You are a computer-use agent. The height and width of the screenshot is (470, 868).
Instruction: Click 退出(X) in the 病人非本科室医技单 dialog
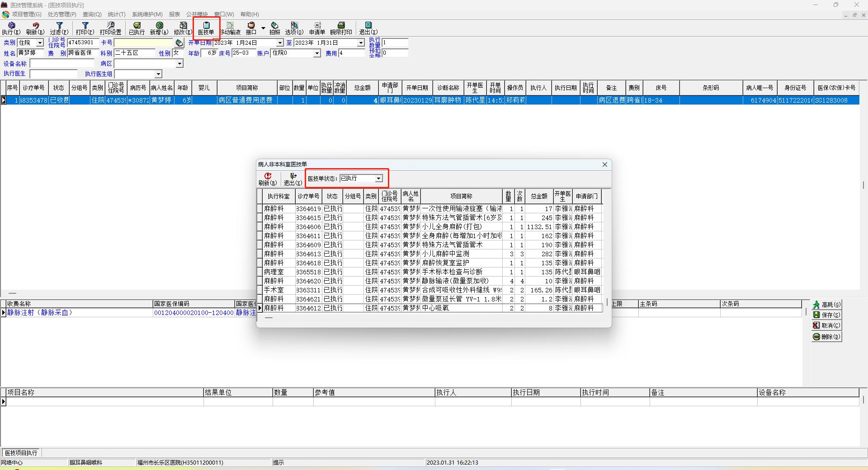[292, 179]
